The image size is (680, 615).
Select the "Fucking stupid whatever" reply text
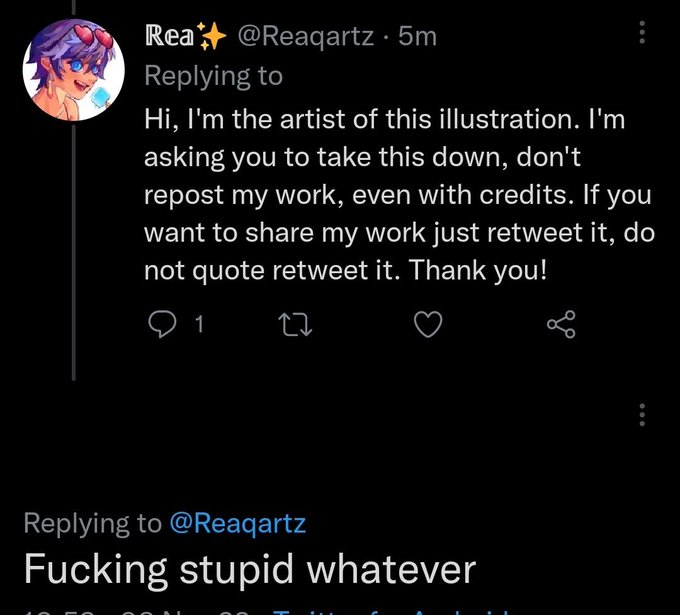point(250,569)
